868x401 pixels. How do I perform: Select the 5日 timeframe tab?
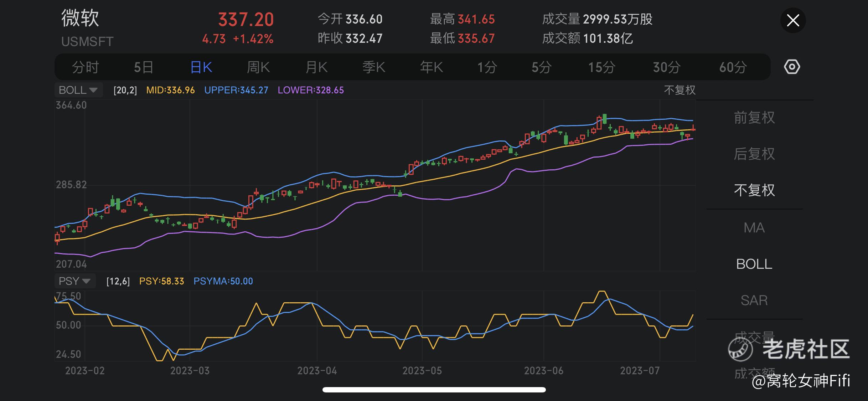(x=143, y=67)
